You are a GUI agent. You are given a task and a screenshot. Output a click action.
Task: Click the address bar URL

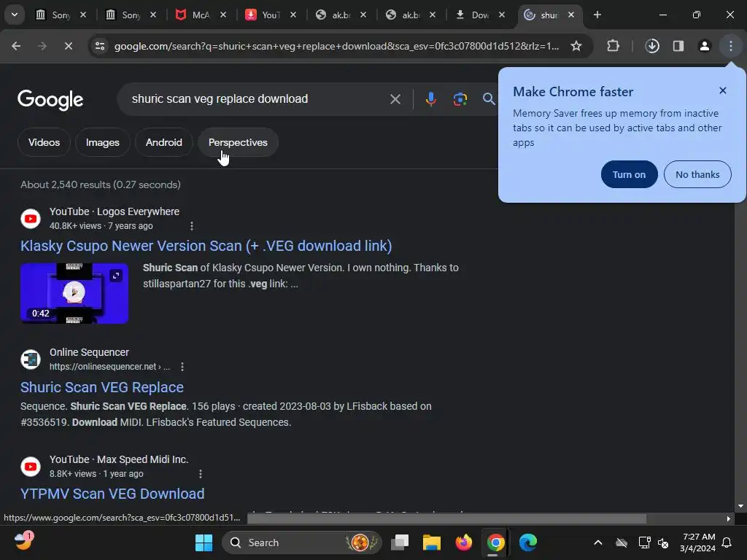coord(336,46)
